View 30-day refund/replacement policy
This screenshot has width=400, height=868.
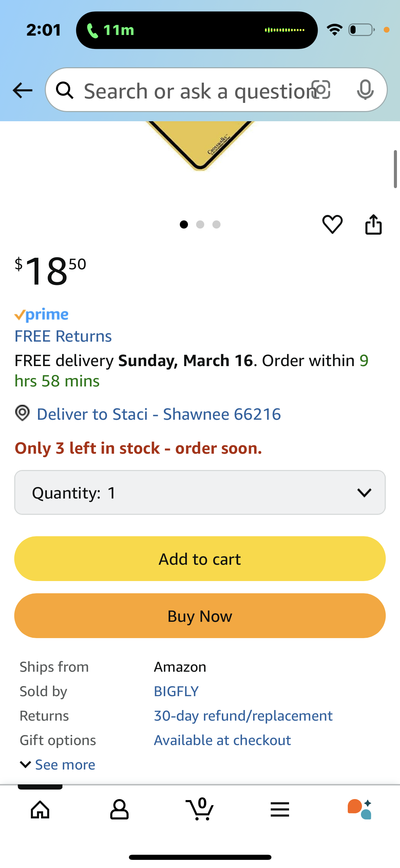pyautogui.click(x=243, y=716)
